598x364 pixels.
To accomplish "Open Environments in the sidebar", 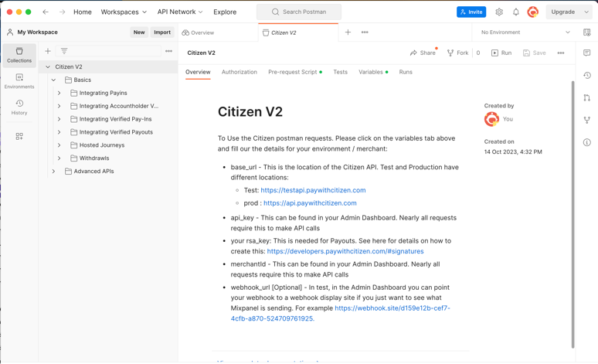I will click(19, 81).
